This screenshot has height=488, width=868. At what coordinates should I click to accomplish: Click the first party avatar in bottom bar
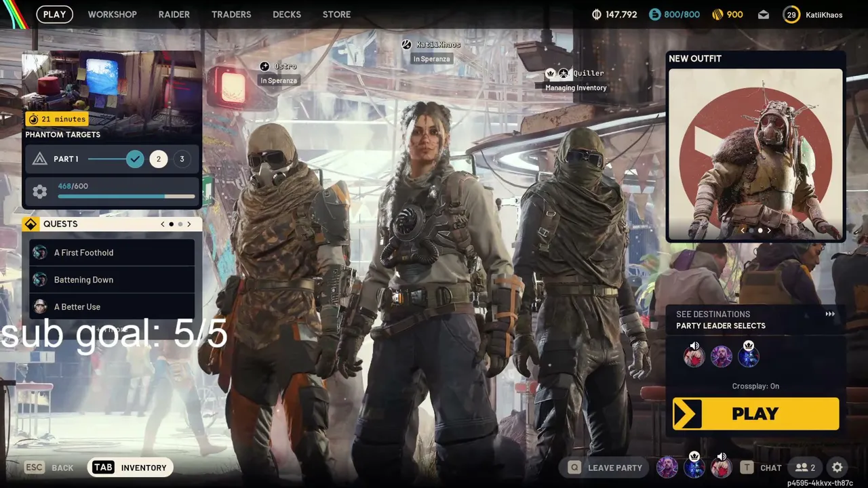[x=667, y=467]
